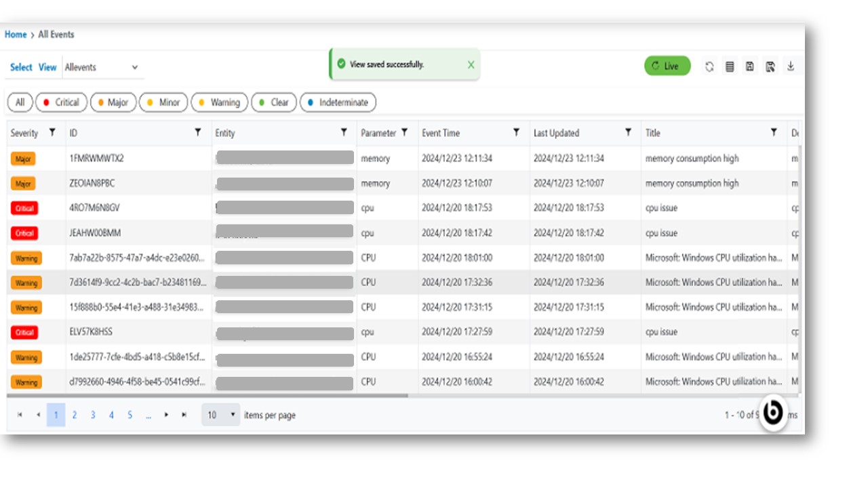Sort by the Last Updated column header

point(556,133)
